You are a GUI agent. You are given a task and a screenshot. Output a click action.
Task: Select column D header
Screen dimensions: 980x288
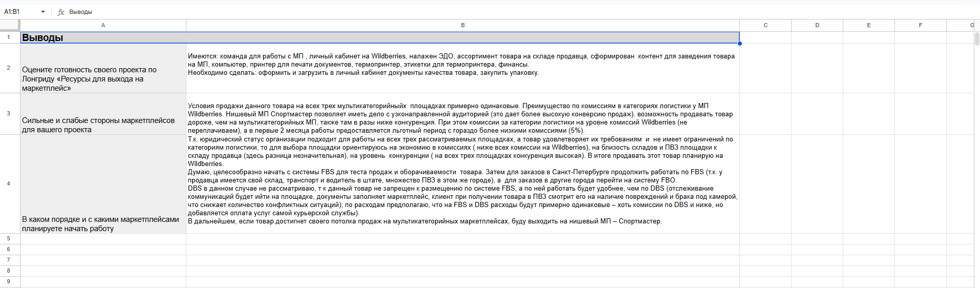[817, 25]
